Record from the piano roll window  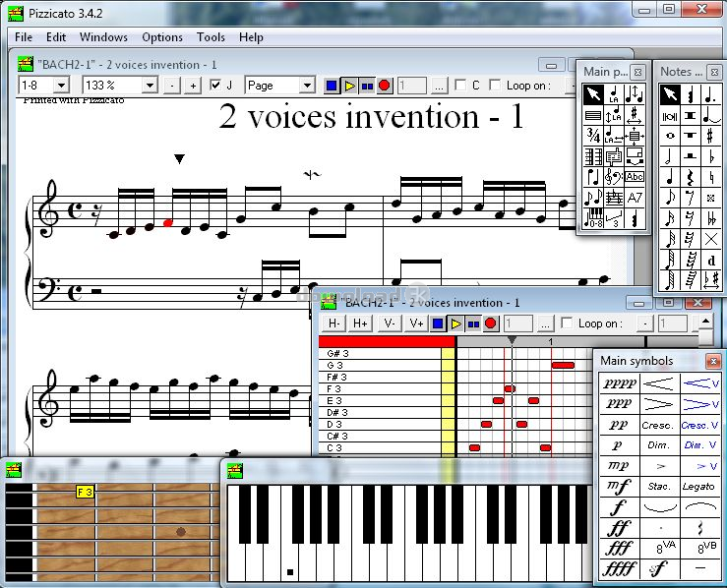[x=491, y=323]
